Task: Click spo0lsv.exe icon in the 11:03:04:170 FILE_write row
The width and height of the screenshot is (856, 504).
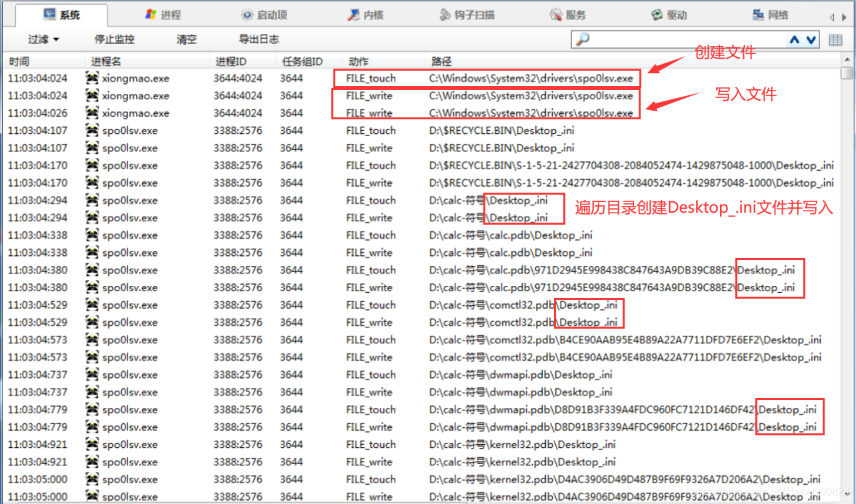Action: tap(93, 183)
